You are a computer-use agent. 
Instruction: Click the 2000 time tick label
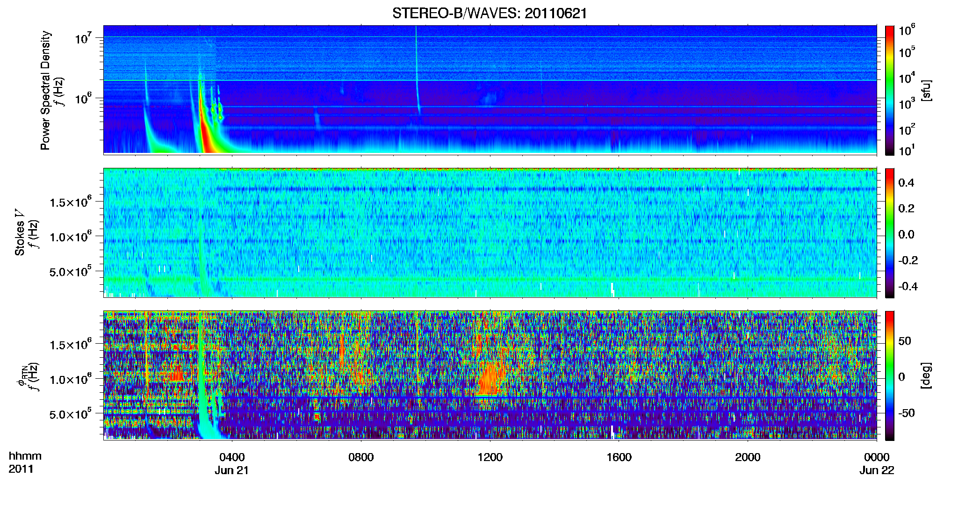point(748,457)
